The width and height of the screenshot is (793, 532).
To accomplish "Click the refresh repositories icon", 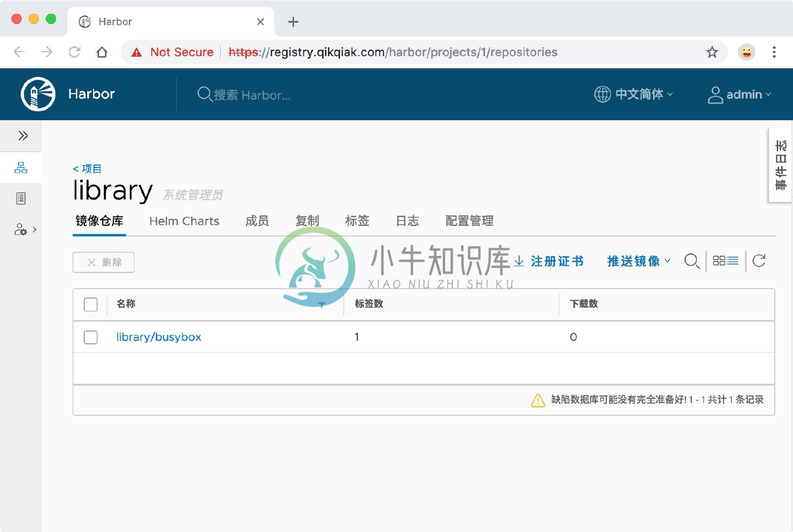I will point(759,261).
